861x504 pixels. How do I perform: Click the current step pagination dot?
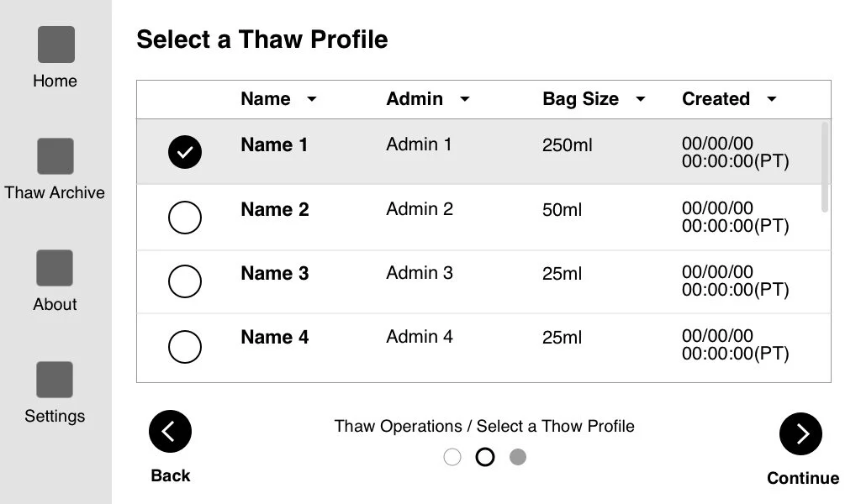pos(485,457)
